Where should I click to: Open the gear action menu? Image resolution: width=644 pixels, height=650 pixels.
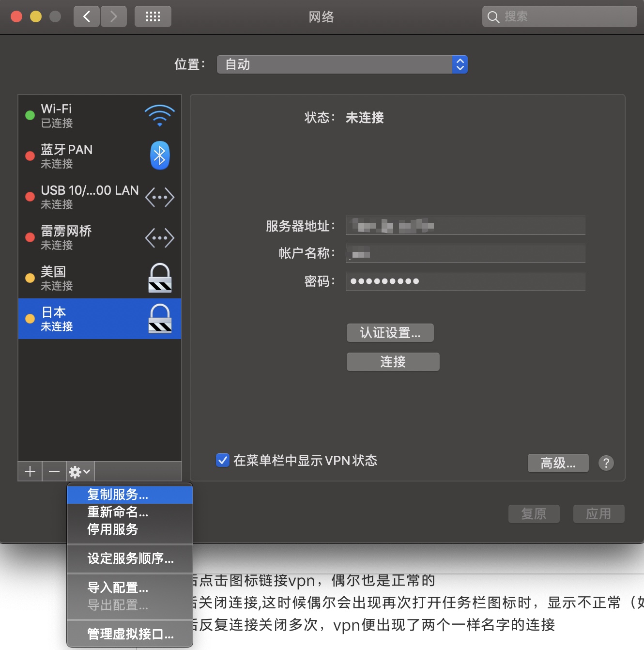click(x=80, y=471)
